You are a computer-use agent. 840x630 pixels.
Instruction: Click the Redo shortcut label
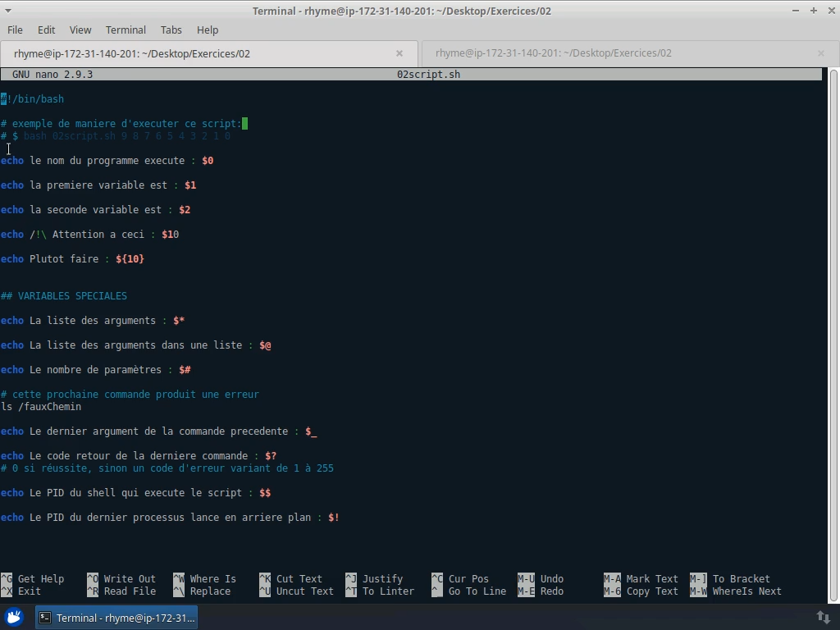(x=552, y=591)
